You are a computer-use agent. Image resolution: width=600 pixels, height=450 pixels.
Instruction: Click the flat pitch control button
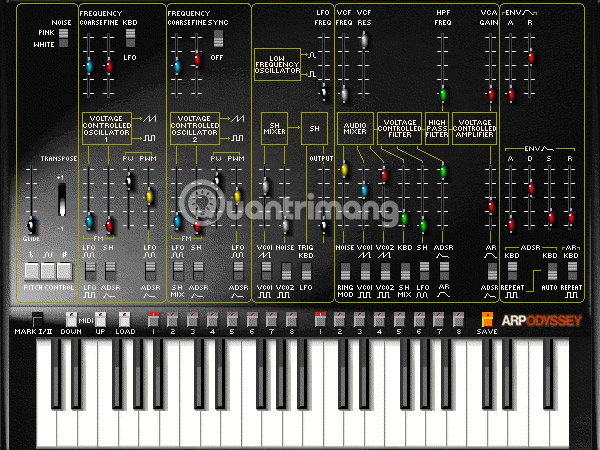coord(32,271)
